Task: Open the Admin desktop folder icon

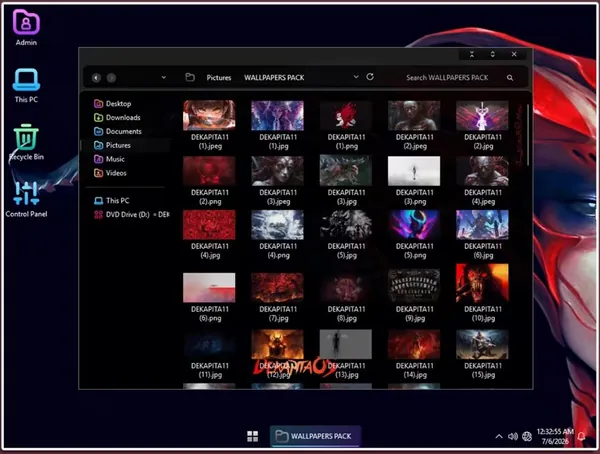Action: [x=26, y=28]
